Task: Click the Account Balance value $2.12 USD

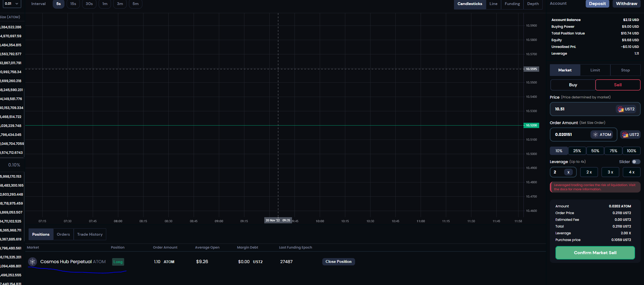Action: coord(631,20)
